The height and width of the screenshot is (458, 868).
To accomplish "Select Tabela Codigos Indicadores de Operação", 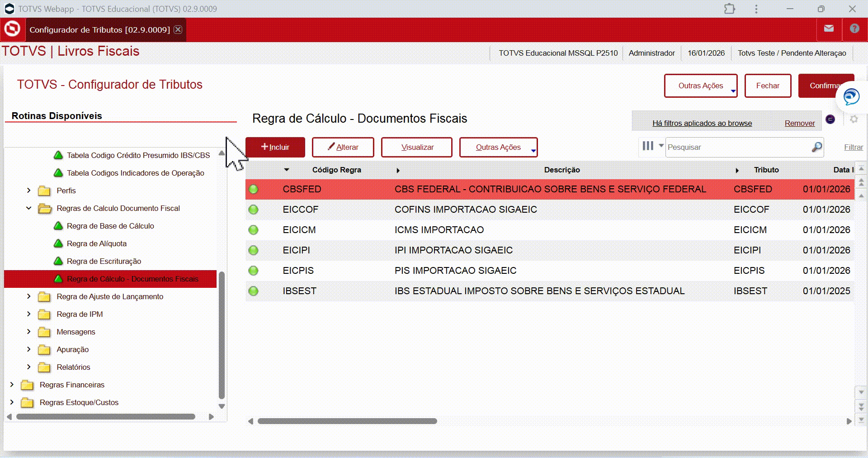I will pyautogui.click(x=136, y=173).
